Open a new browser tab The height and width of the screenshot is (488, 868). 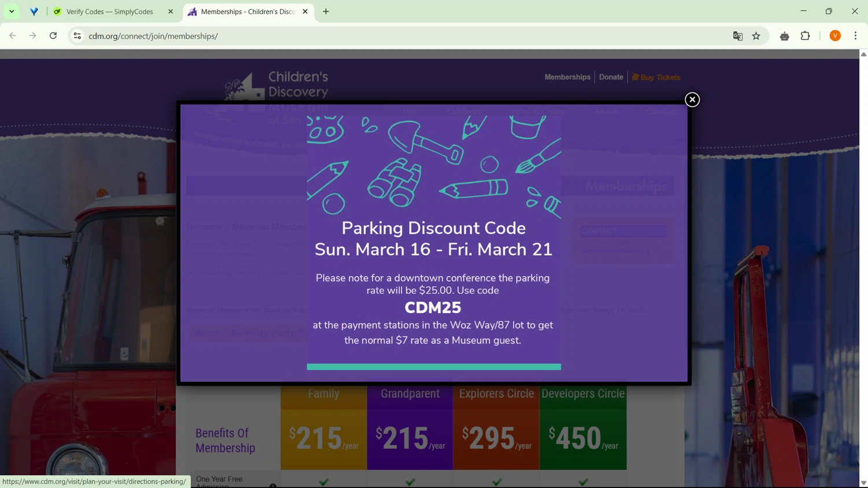pyautogui.click(x=326, y=12)
